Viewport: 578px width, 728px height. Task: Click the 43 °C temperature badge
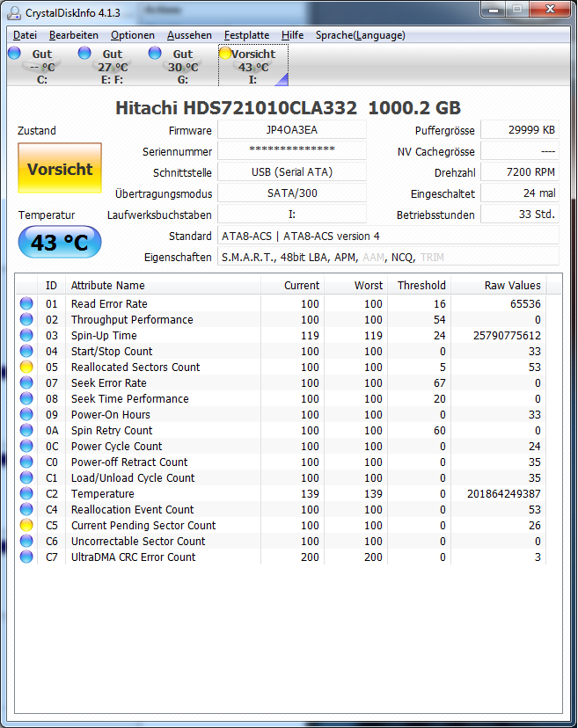pyautogui.click(x=60, y=242)
